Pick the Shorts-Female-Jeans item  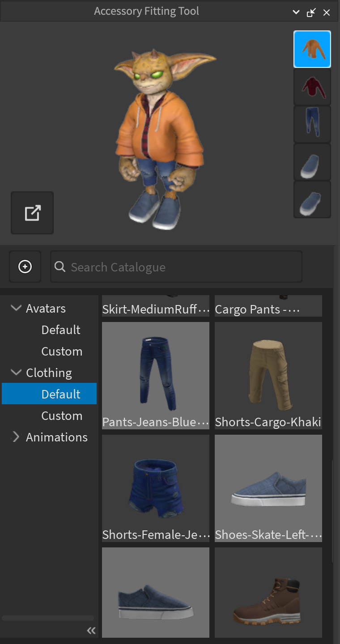(x=156, y=487)
